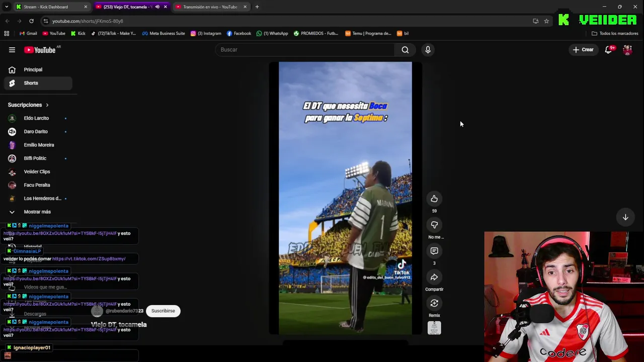This screenshot has width=644, height=362.
Task: Open the account avatar menu
Action: pyautogui.click(x=627, y=50)
